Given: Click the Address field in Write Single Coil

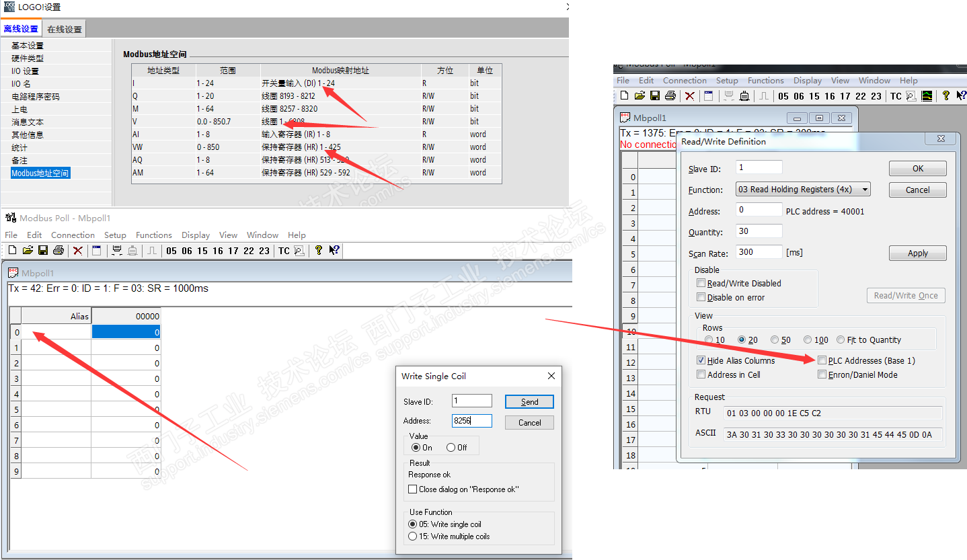Looking at the screenshot, I should (472, 421).
